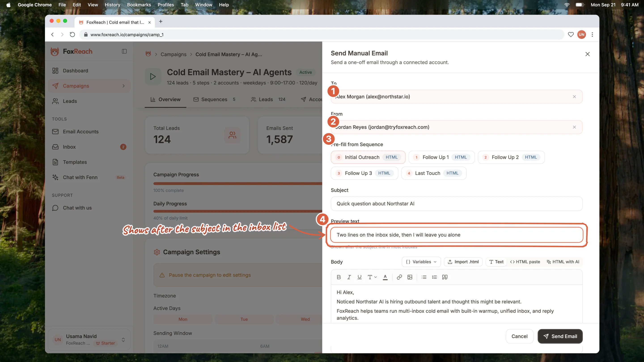Open the To recipient selector
The image size is (644, 362).
[456, 97]
